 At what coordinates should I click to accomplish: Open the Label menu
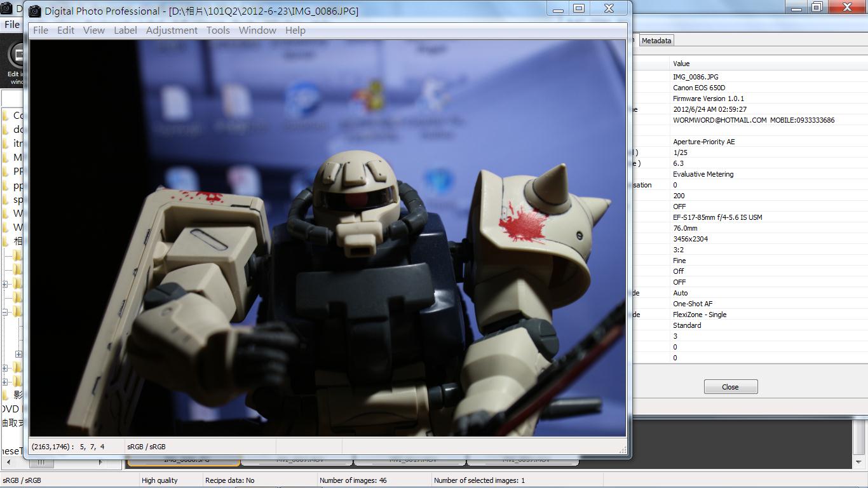125,30
